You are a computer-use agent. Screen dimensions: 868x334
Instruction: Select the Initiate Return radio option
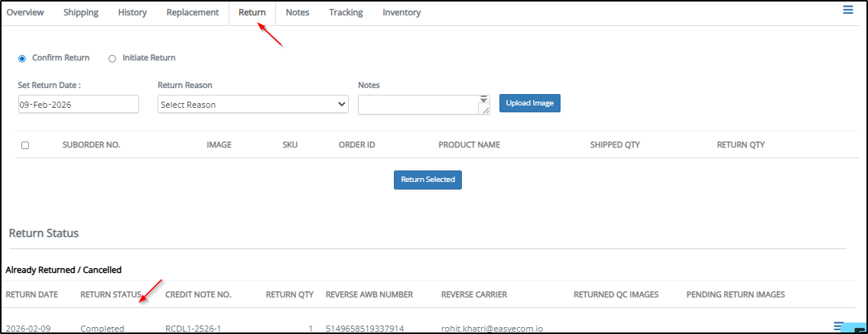pos(112,58)
